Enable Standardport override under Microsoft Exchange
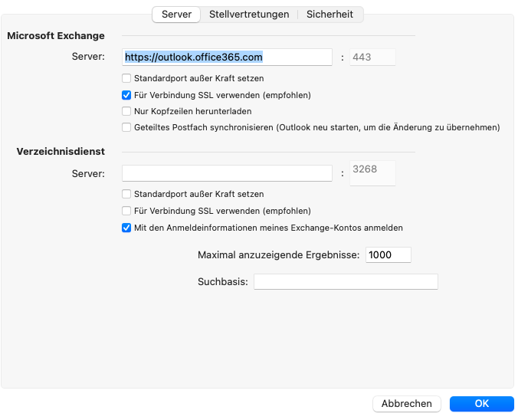The width and height of the screenshot is (518, 420). pyautogui.click(x=126, y=79)
